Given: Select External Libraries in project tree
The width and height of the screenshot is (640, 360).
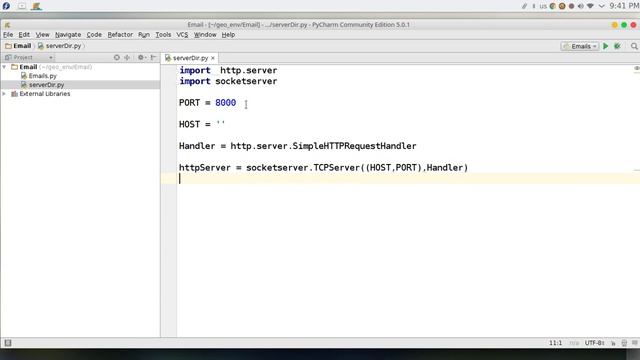Looking at the screenshot, I should [x=44, y=93].
